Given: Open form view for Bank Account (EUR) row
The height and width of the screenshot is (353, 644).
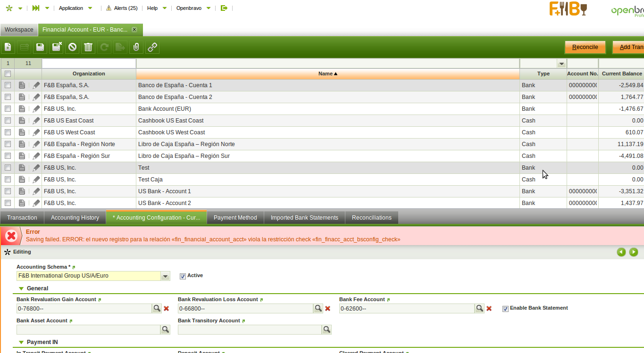Looking at the screenshot, I should (x=22, y=109).
